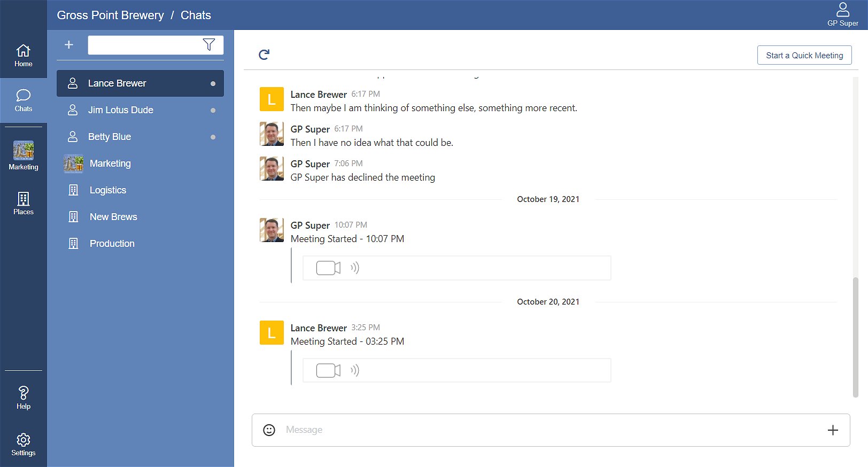868x467 pixels.
Task: Open the Chats section in sidebar
Action: (x=24, y=100)
